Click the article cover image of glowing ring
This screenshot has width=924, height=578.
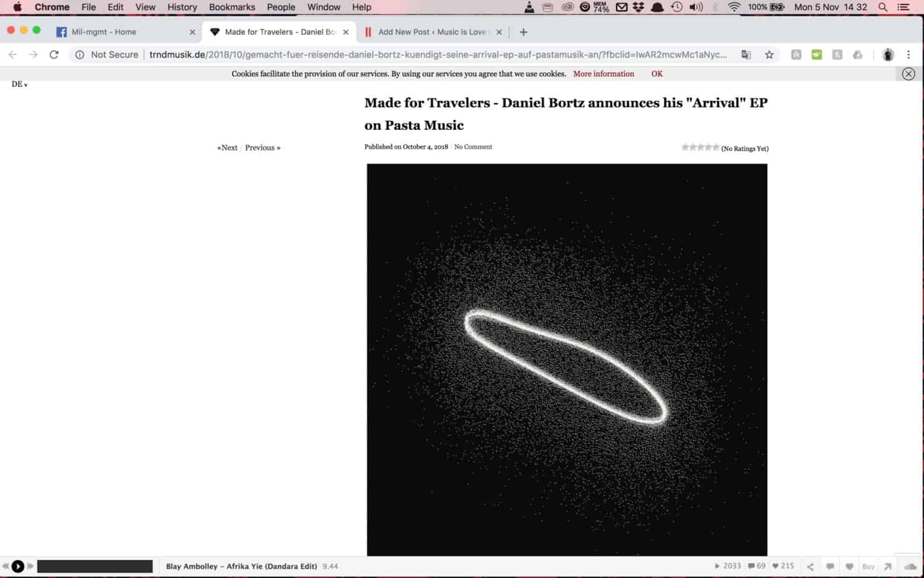point(567,360)
